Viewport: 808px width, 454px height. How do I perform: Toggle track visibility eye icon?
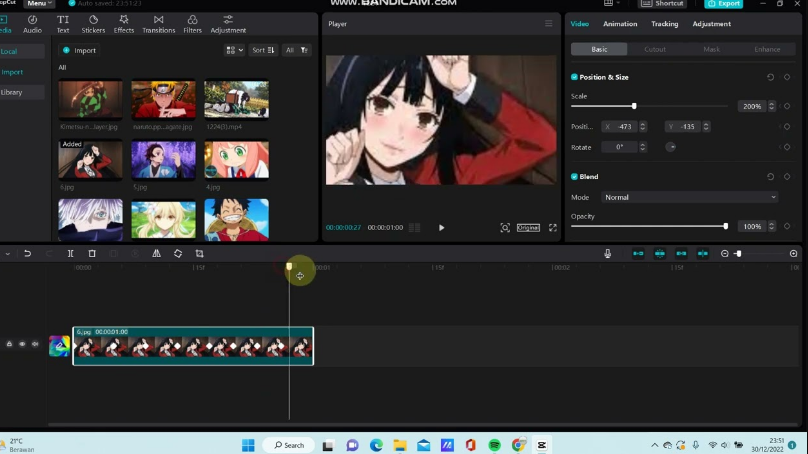click(22, 344)
